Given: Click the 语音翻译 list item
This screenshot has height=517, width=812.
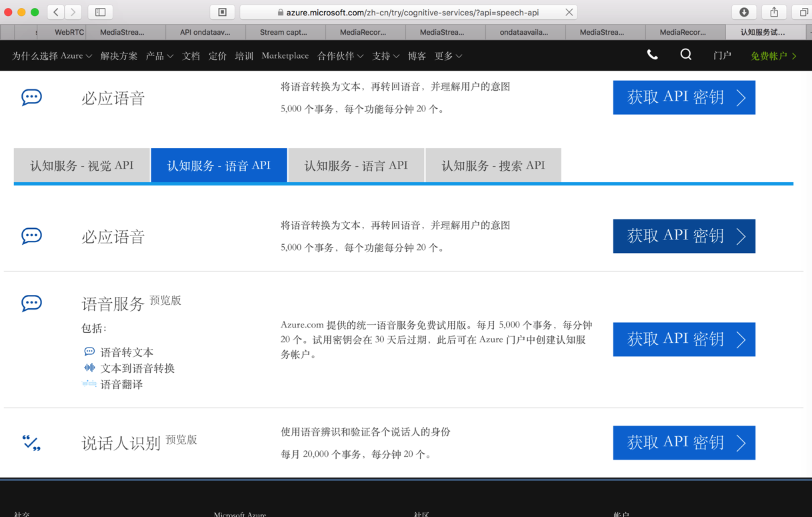Looking at the screenshot, I should tap(121, 384).
